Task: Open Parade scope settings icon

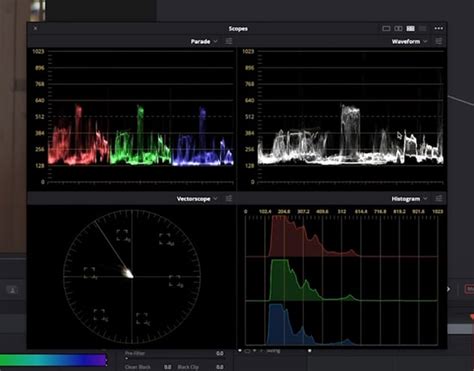Action: 229,41
